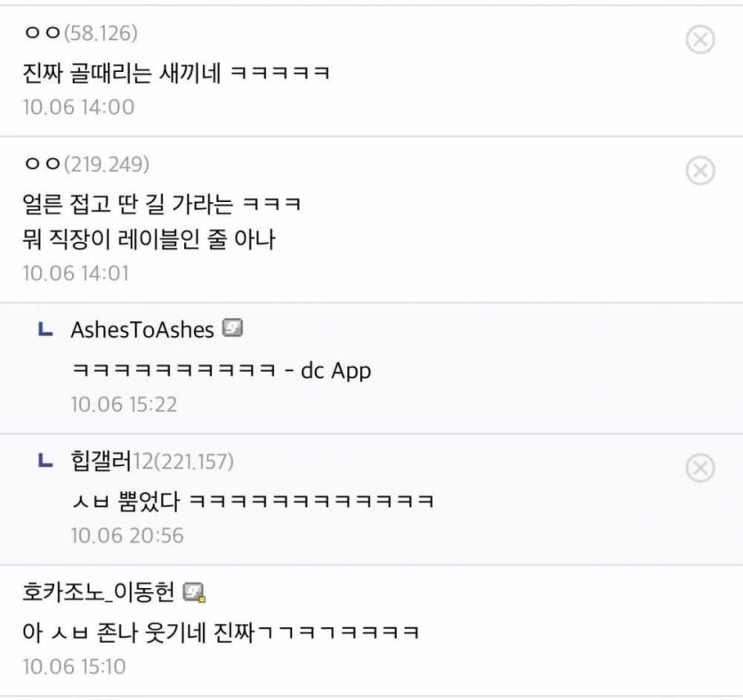
Task: Delete the comment by ㅇㅇ(58.126)
Action: pos(700,39)
